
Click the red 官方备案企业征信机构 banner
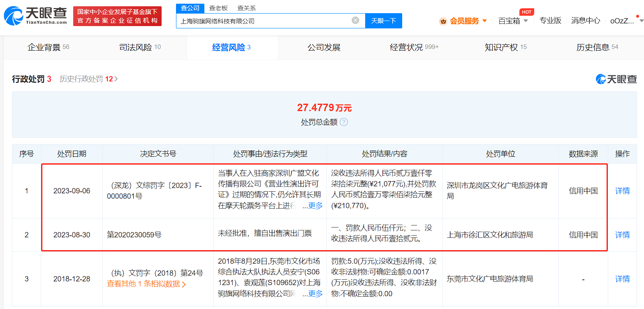point(118,16)
